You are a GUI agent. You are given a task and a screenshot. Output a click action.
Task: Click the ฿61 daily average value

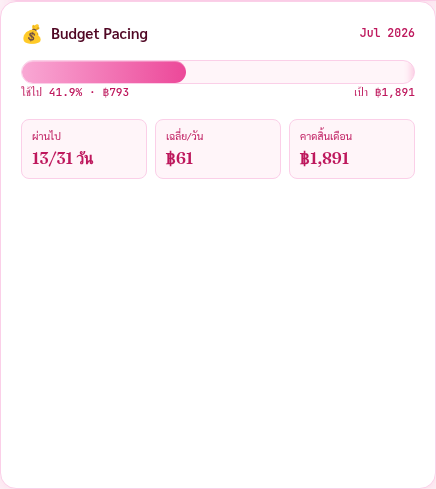click(179, 158)
